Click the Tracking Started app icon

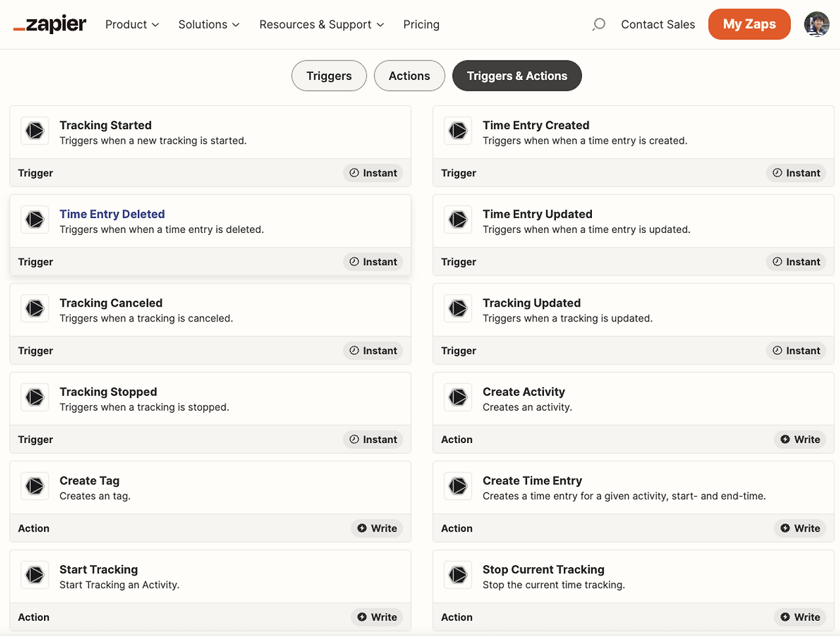click(35, 131)
